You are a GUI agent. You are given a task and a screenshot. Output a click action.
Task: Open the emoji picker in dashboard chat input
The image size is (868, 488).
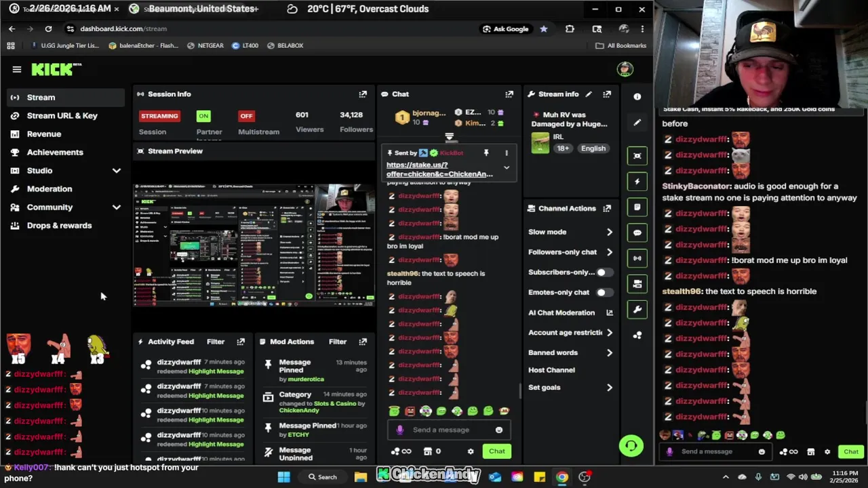click(499, 430)
